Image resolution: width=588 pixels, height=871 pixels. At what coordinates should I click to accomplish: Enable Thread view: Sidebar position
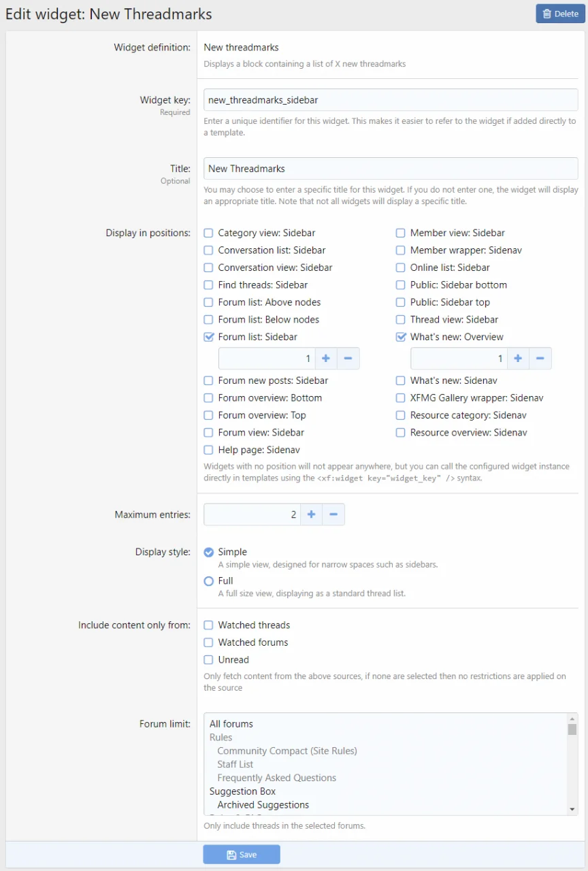(x=401, y=319)
